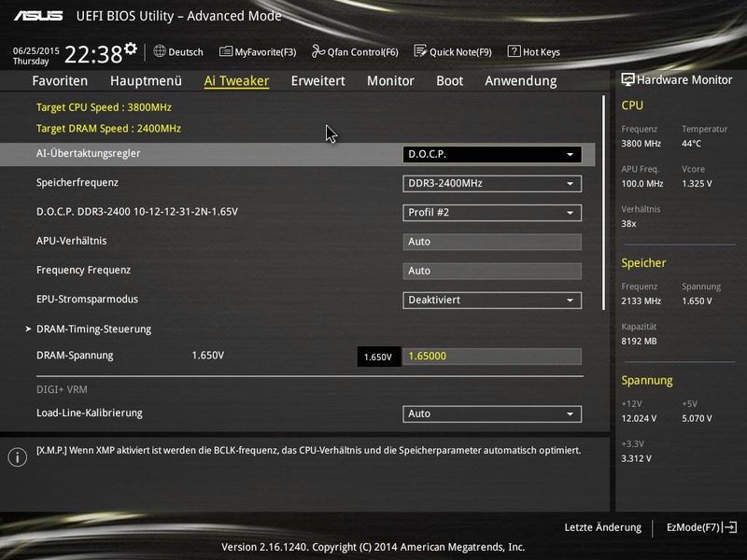This screenshot has height=560, width=747.
Task: Click the DRAM-Spannung 1.65000 input field
Action: tap(492, 357)
